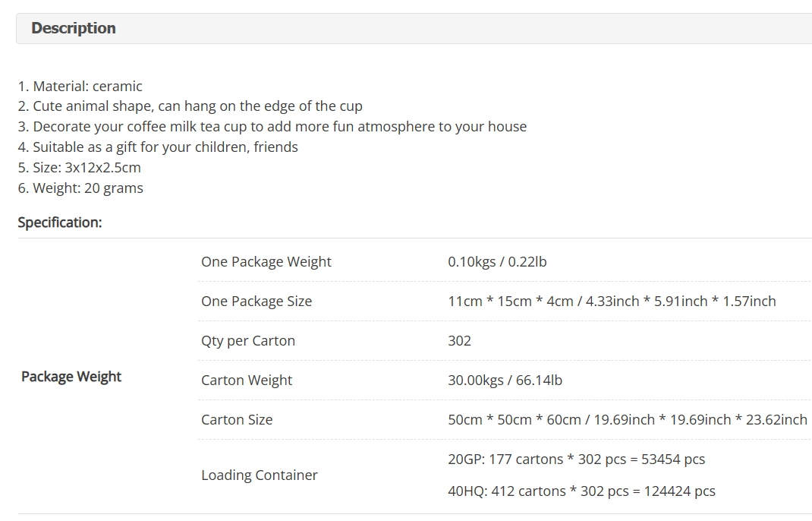Viewport: 812px width, 521px height.
Task: Click the 'Carton Size' label
Action: tap(237, 419)
